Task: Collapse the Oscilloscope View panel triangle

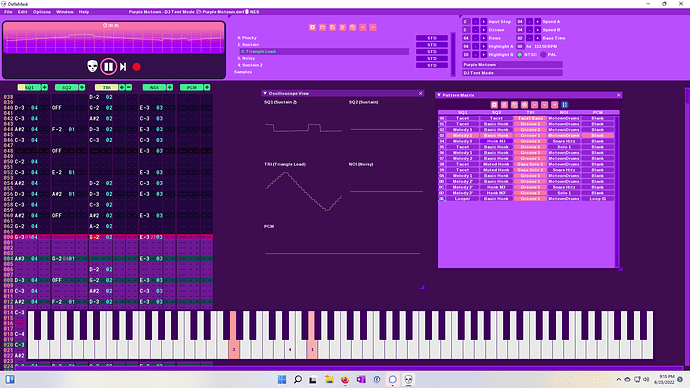Action: 265,93
